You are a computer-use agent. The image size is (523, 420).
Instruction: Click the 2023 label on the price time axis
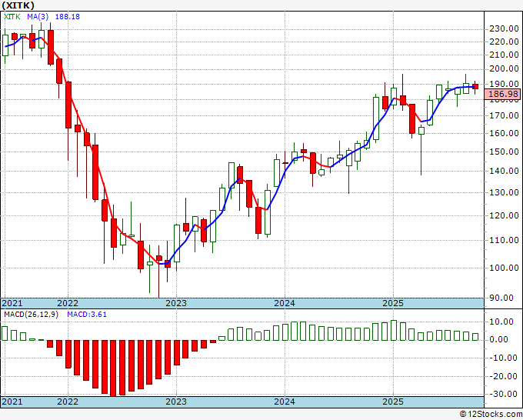(x=176, y=303)
